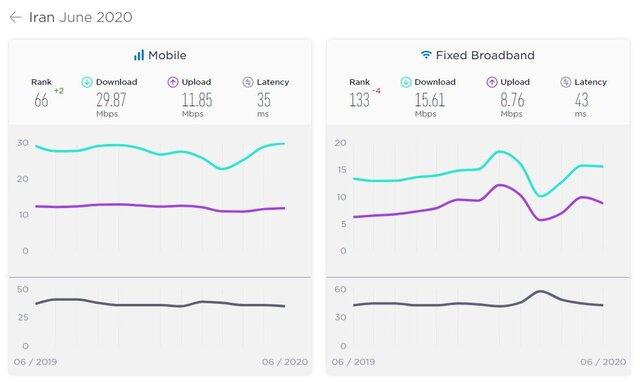640x382 pixels.
Task: Click the Fixed Broadband Latency icon
Action: (x=566, y=82)
